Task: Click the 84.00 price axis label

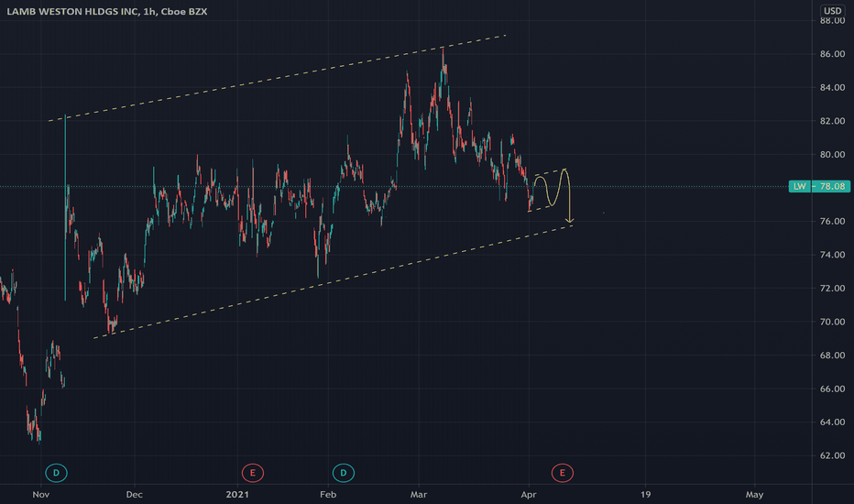Action: click(832, 87)
